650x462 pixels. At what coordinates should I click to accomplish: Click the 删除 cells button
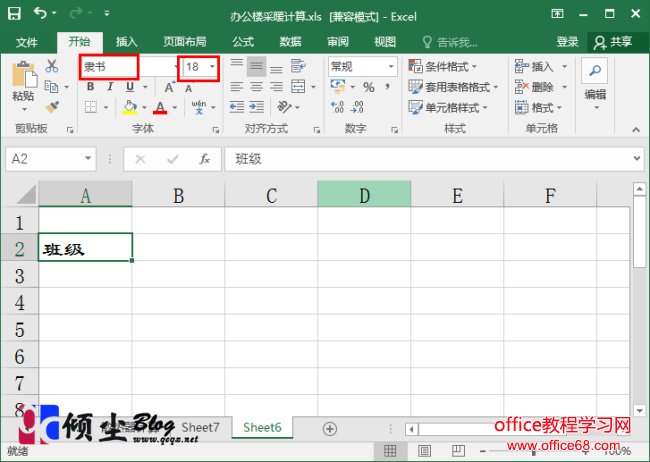tap(541, 87)
